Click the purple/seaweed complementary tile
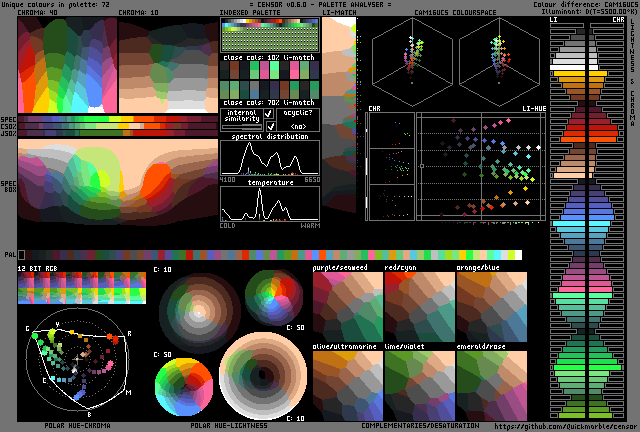This screenshot has height=432, width=640. (x=348, y=307)
